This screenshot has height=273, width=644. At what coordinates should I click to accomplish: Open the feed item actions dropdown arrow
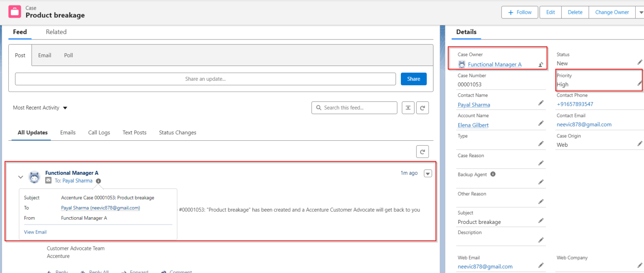(x=428, y=173)
